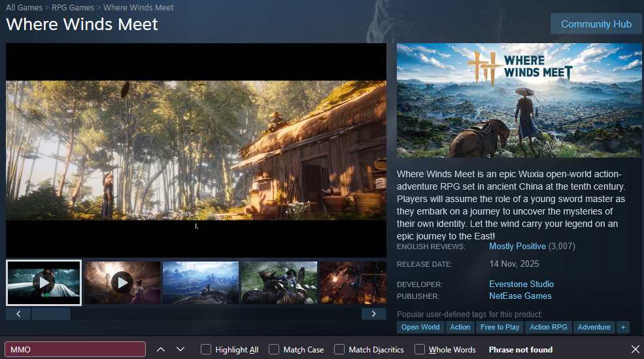Select the Open World tag

click(x=420, y=327)
